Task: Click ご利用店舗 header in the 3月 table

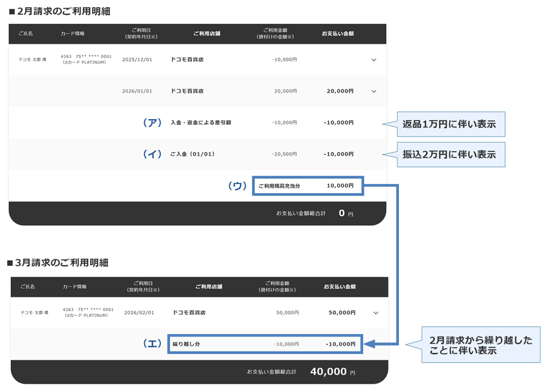Action: (x=209, y=286)
